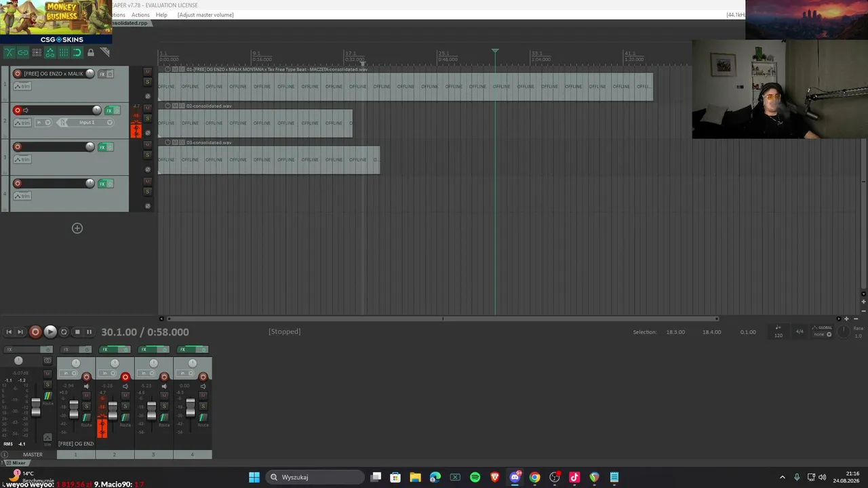Toggle phase invert on track 3

tap(148, 169)
